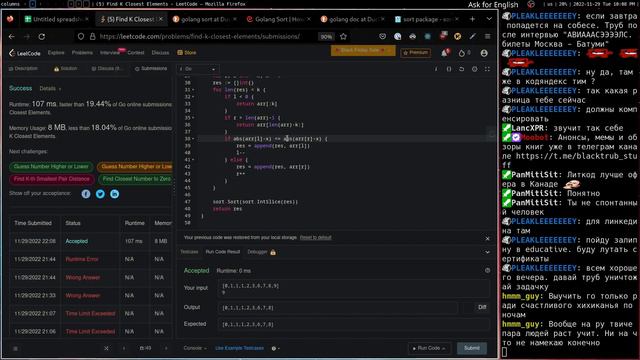
Task: Open the Firefox hamburger menu
Action: click(x=487, y=36)
